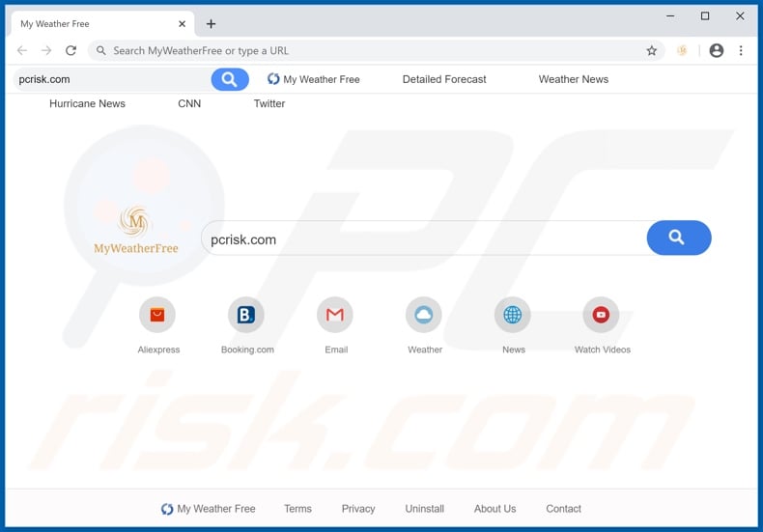
Task: Go back with browser back arrow
Action: tap(22, 50)
